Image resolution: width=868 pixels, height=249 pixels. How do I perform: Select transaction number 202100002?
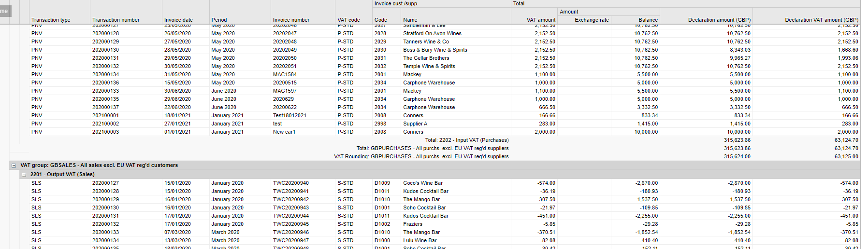point(105,124)
